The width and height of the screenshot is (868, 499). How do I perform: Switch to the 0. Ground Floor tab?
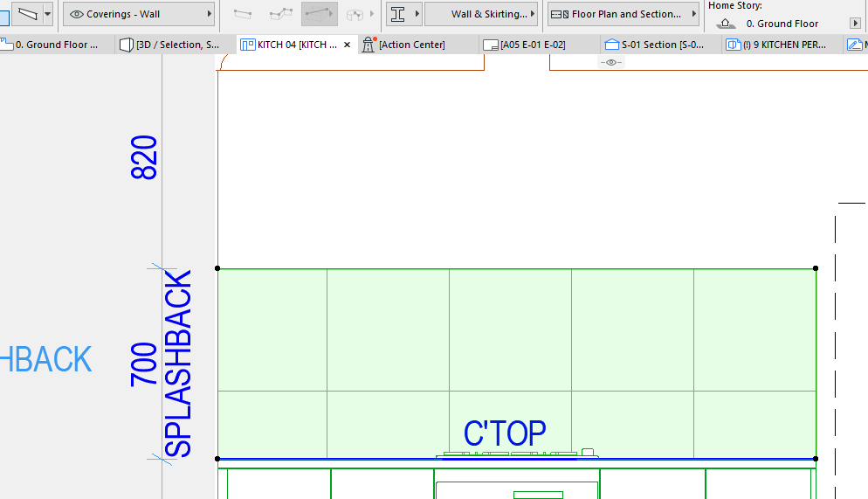pos(58,45)
